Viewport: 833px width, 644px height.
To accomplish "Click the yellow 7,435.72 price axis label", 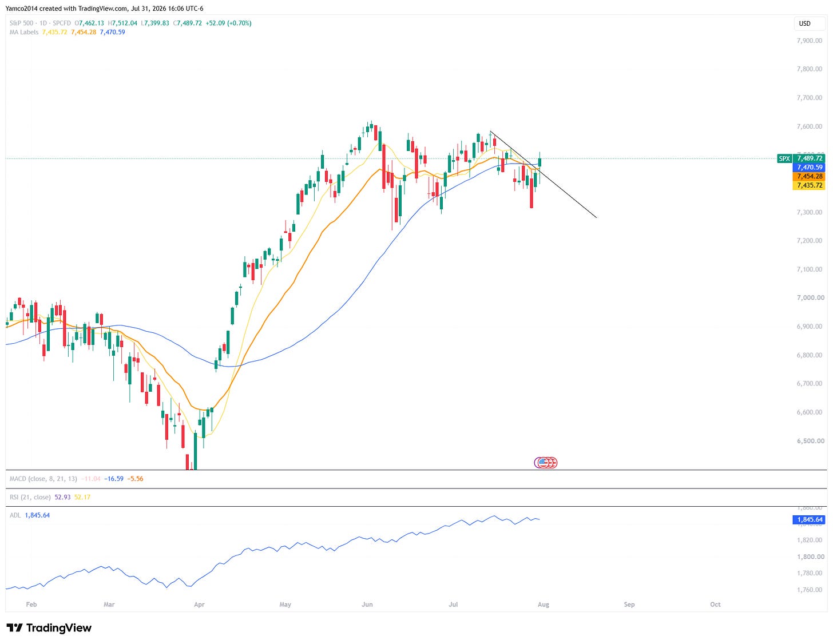I will (809, 185).
